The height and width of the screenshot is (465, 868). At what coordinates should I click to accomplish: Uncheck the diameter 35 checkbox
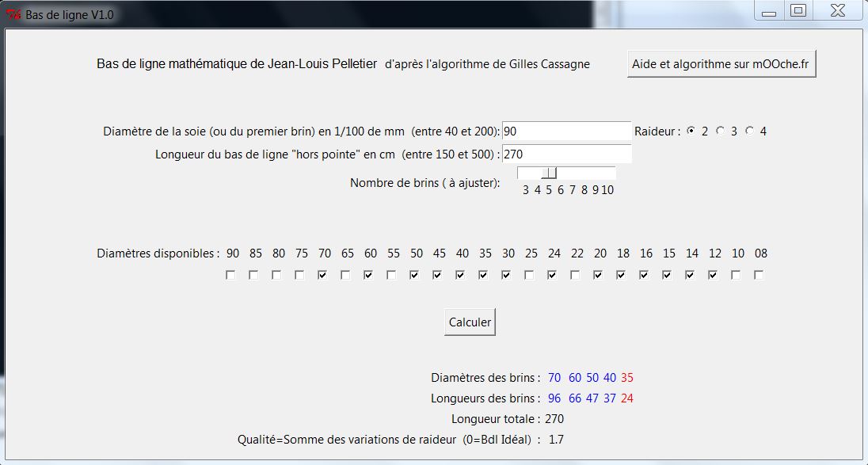click(x=483, y=275)
